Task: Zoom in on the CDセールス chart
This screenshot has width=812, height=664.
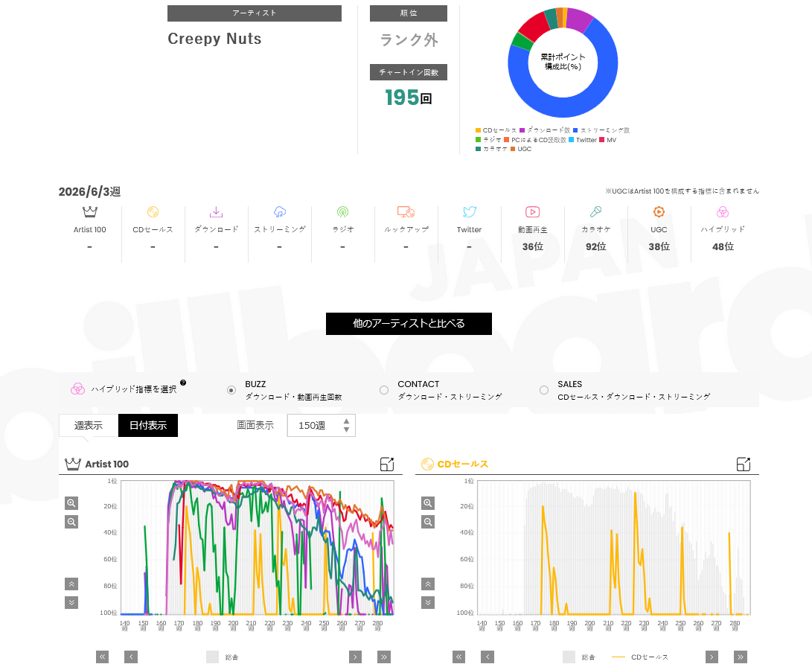Action: coord(428,503)
